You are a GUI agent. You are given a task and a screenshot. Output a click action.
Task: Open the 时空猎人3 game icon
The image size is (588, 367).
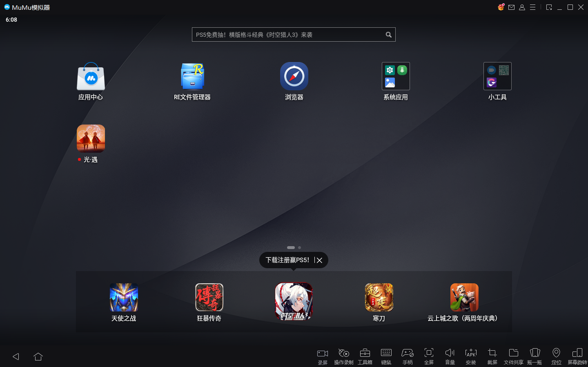click(x=294, y=301)
